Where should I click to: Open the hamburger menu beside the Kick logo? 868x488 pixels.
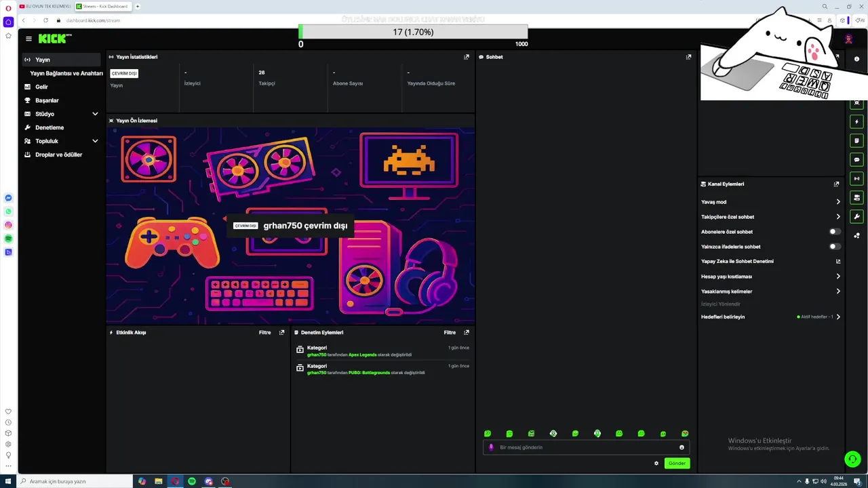coord(28,39)
